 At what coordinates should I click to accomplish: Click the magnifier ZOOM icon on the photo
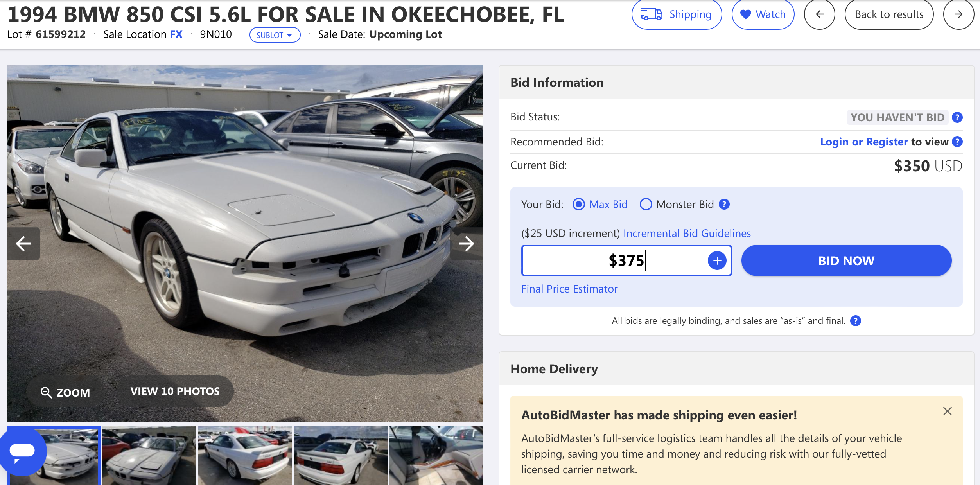[47, 392]
